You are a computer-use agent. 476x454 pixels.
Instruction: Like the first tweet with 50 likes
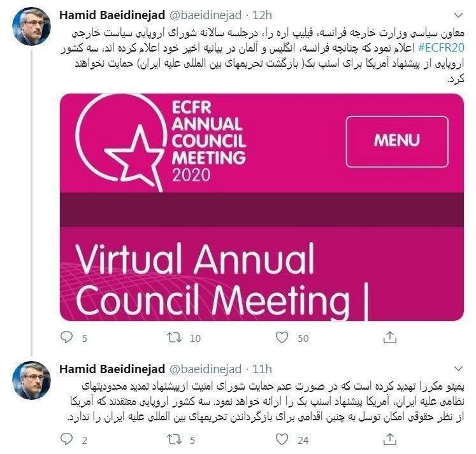click(282, 337)
